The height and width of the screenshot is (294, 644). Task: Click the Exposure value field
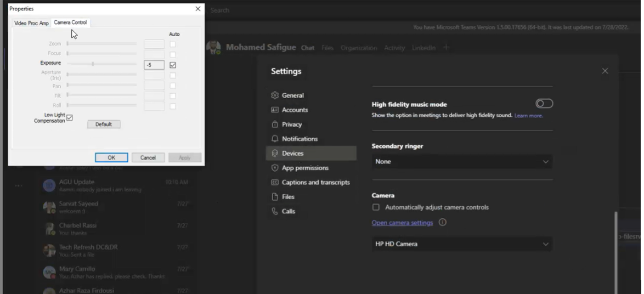[x=154, y=65]
